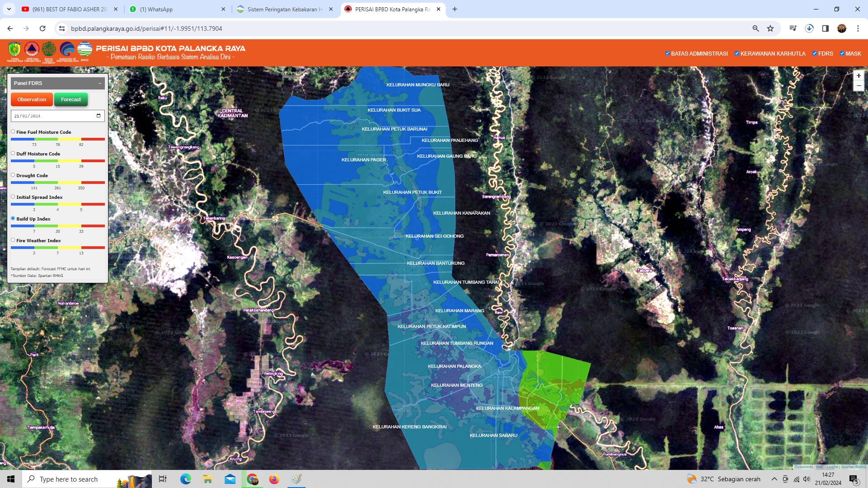Click the Build Up Index color legend bar
Viewport: 868px width, 488px height.
click(58, 226)
